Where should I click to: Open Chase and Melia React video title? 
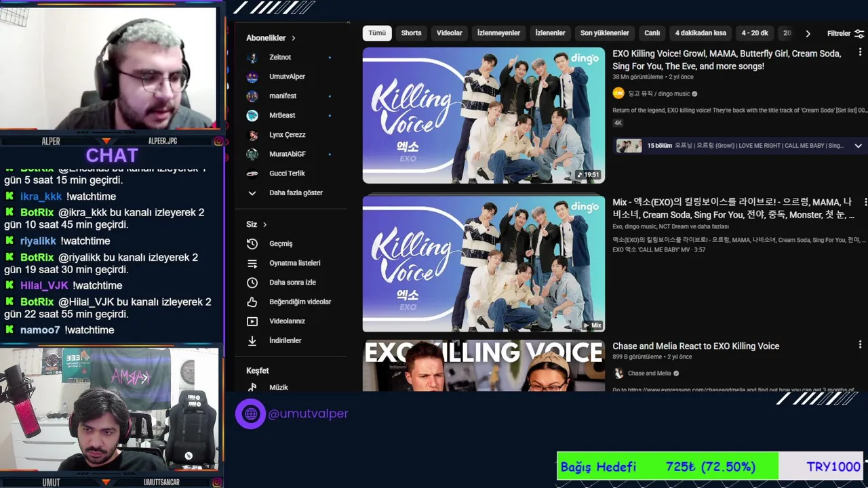pos(696,346)
